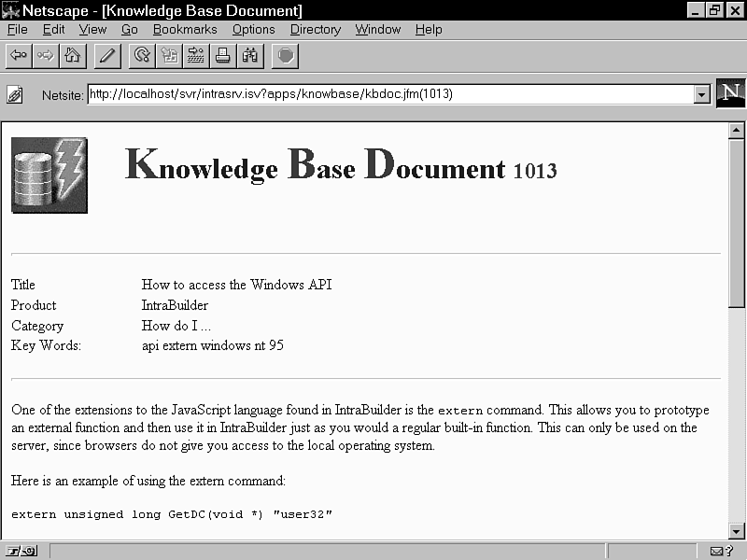Reload the page with Reload icon
The image size is (747, 560).
[142, 56]
